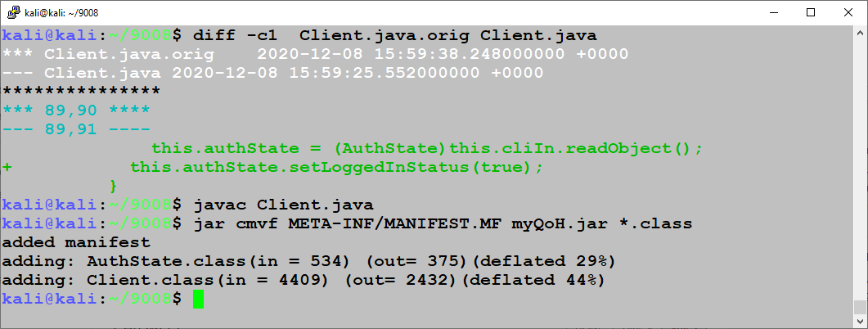Click the scrollbar down arrow
The height and width of the screenshot is (329, 868).
tap(860, 322)
